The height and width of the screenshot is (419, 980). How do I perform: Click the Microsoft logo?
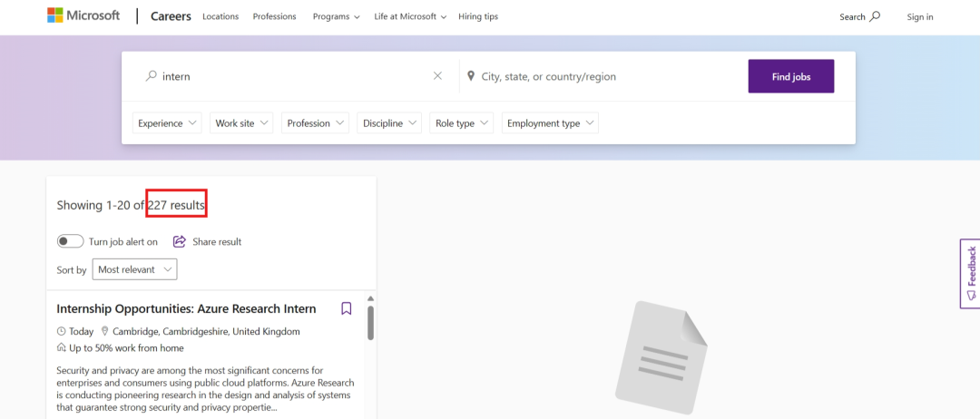tap(83, 15)
